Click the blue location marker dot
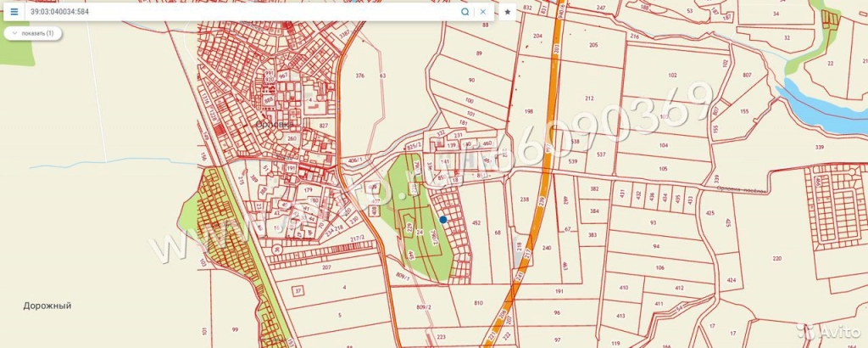This screenshot has height=348, width=868. [443, 219]
